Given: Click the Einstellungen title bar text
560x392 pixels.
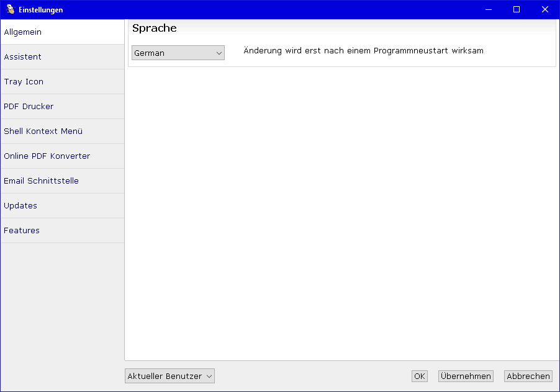Looking at the screenshot, I should click(40, 10).
